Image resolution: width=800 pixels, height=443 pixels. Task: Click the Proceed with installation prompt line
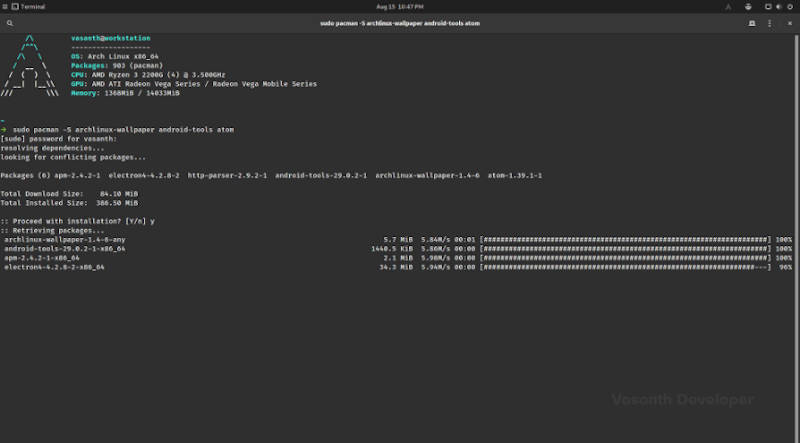click(78, 221)
